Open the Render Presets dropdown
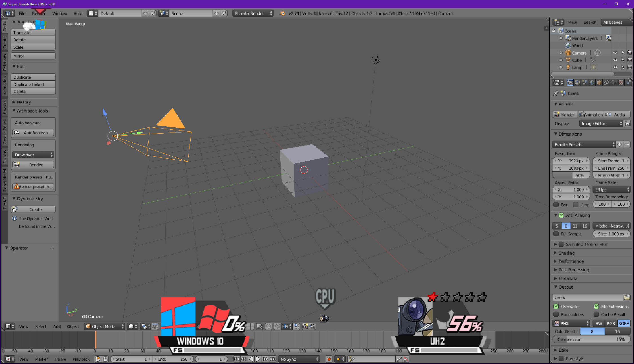This screenshot has width=634, height=364. pyautogui.click(x=584, y=144)
